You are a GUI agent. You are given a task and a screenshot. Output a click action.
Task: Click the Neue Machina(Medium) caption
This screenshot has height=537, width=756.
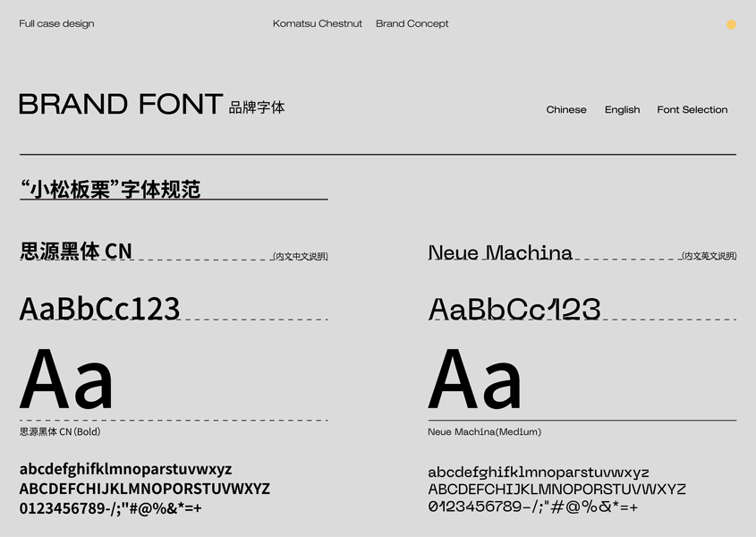tap(485, 431)
